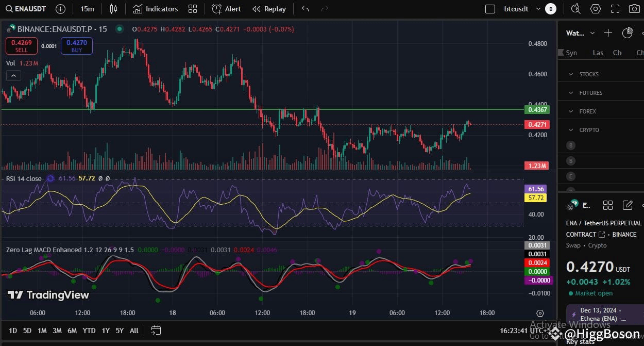
Task: Open the watchlist selection dropdown
Action: pos(592,33)
